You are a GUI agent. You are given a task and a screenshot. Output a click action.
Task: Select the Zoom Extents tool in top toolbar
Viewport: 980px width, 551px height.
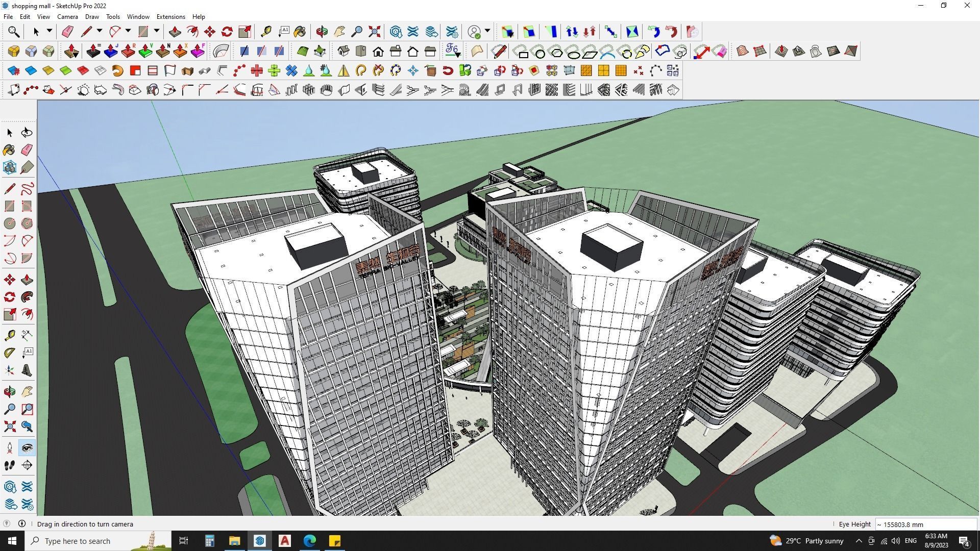point(374,32)
